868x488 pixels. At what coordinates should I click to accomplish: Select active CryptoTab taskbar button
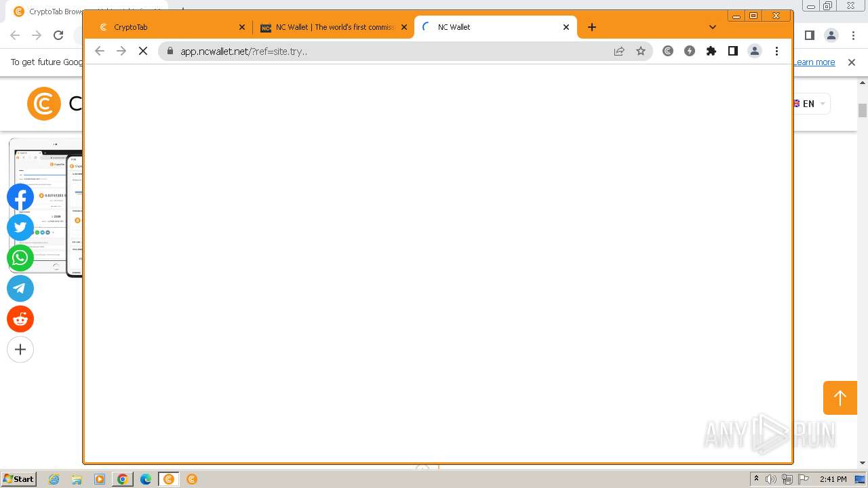(169, 479)
